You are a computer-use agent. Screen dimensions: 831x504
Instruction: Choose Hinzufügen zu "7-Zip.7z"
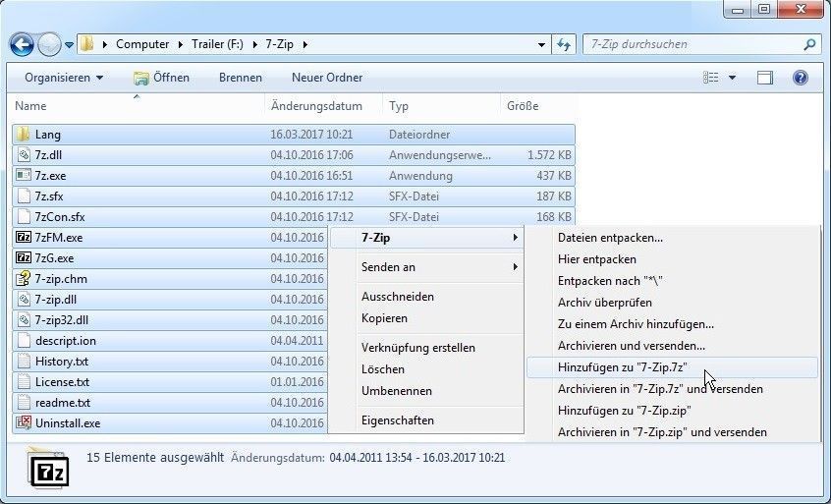tap(622, 367)
